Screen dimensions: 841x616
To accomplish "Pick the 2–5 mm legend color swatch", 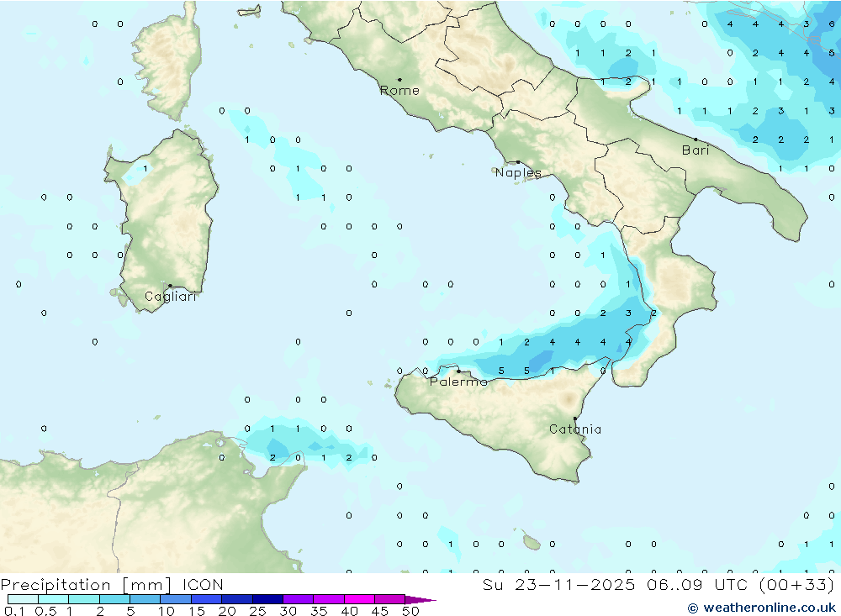I will click(114, 599).
